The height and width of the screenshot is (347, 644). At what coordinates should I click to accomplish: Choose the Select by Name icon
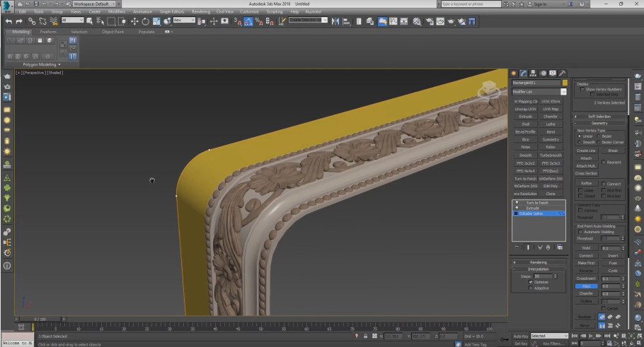(100, 21)
